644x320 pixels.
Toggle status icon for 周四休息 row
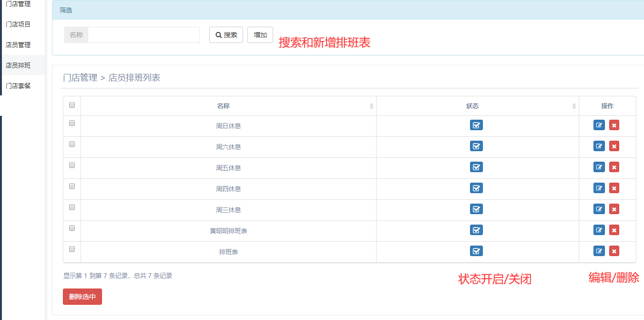coord(476,188)
